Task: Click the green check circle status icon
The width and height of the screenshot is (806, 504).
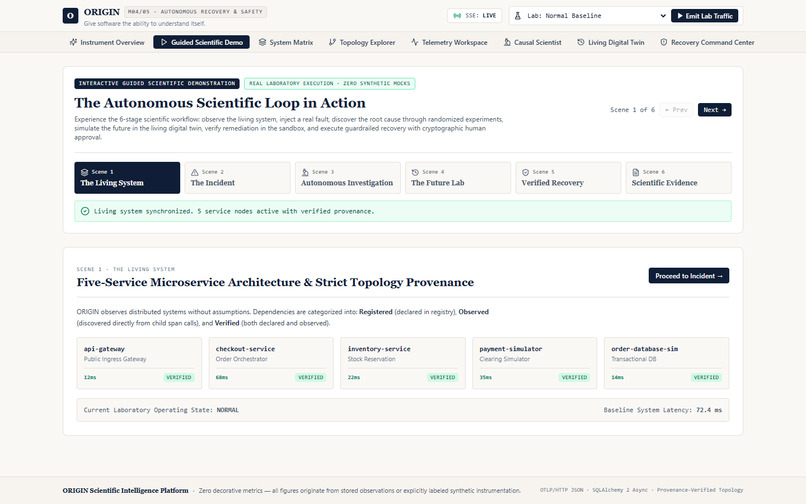Action: coord(85,211)
